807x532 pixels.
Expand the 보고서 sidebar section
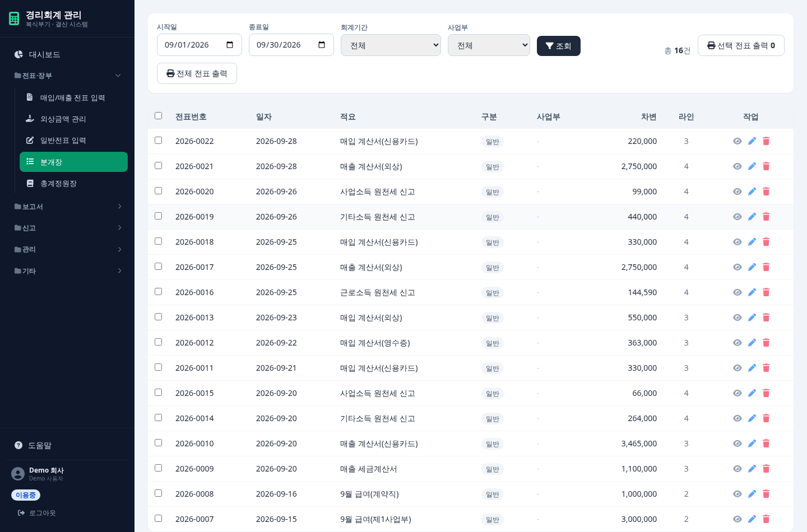(x=67, y=207)
